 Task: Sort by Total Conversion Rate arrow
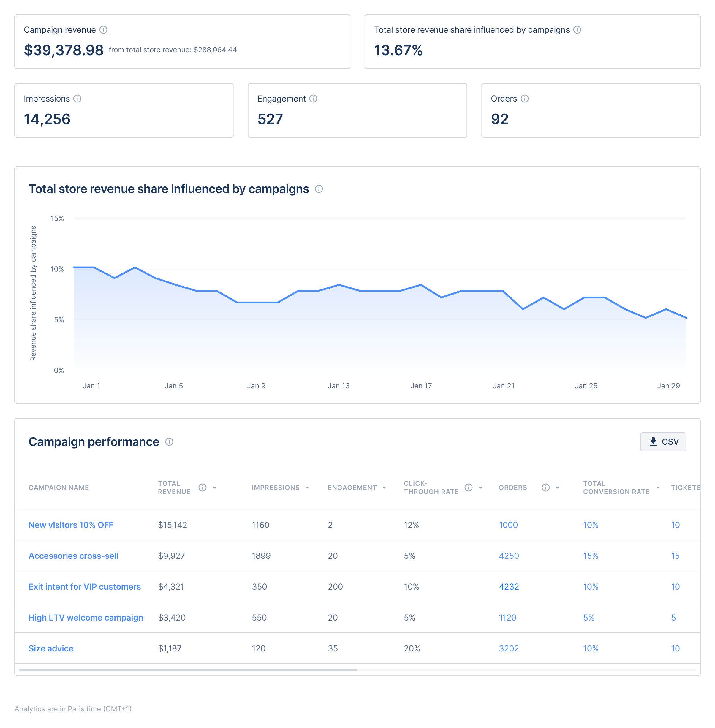point(658,488)
